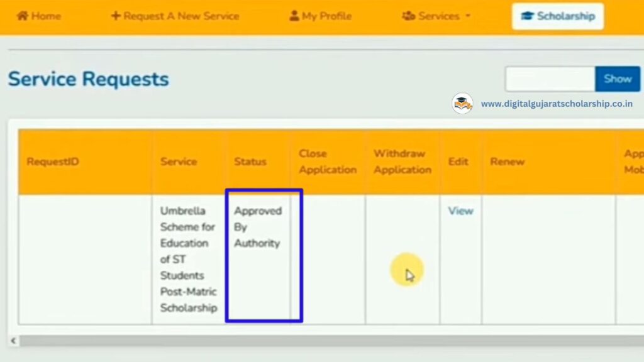
Task: Click the plus icon before Request A New Service
Action: pyautogui.click(x=115, y=16)
